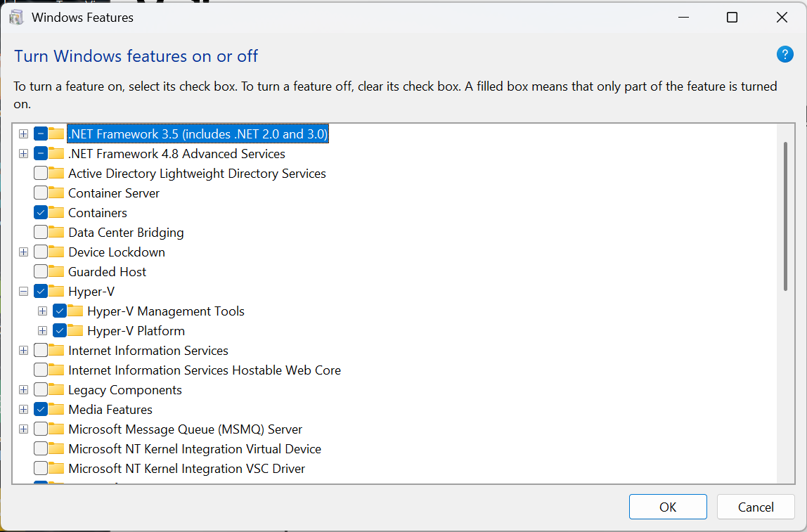Click folder icon beside Device Lockdown
807x532 pixels.
coord(56,252)
